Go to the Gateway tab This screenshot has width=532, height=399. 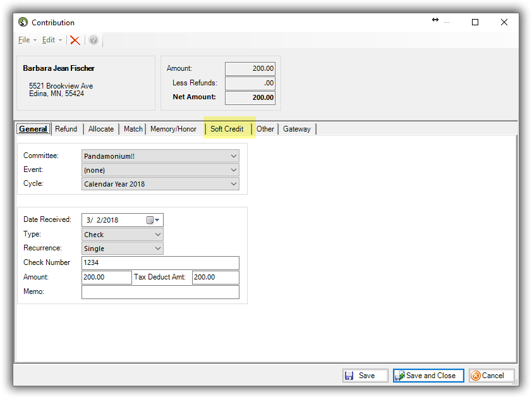(x=296, y=129)
